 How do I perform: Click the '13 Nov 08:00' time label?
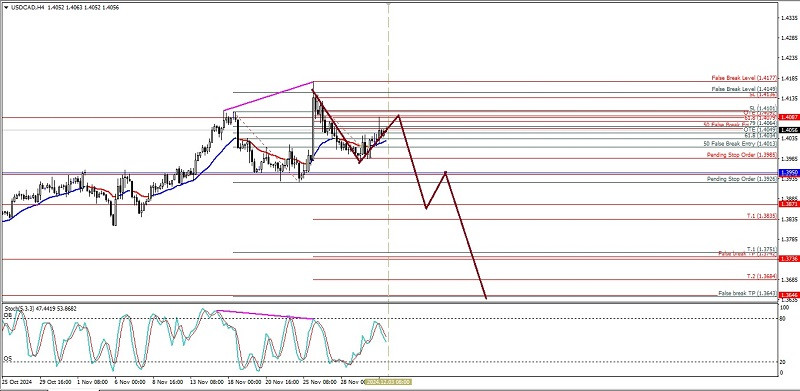click(207, 382)
